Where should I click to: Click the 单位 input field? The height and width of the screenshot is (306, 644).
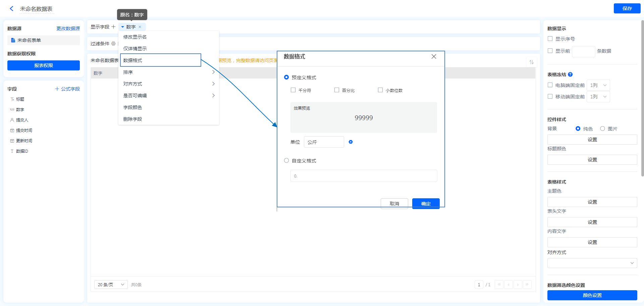click(324, 142)
